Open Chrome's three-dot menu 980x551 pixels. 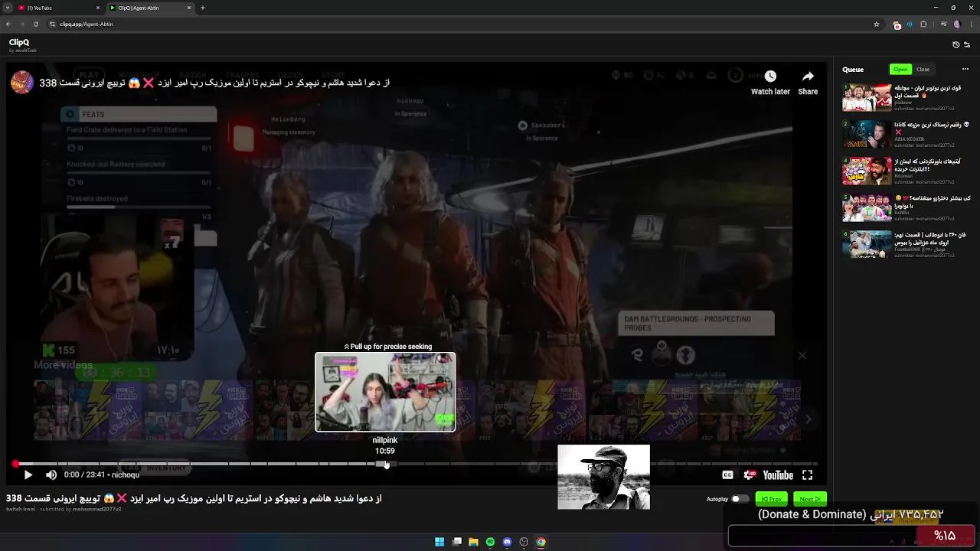970,24
